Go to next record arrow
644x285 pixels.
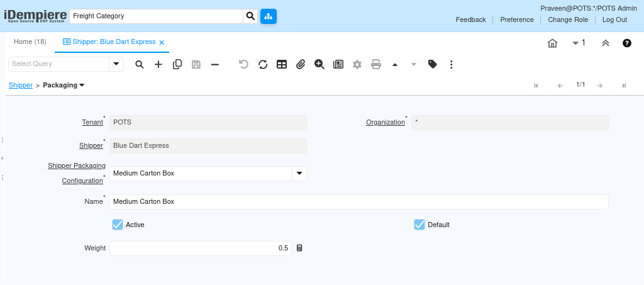coord(599,86)
